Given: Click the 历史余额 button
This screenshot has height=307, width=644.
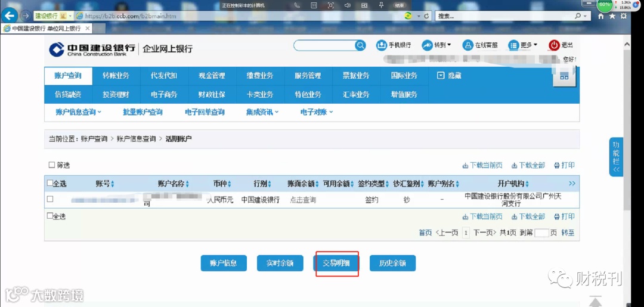Looking at the screenshot, I should click(392, 263).
